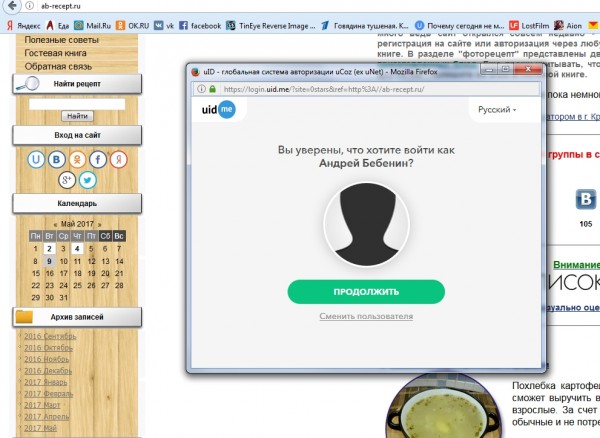Click the Вход на сайт panel header
The height and width of the screenshot is (438, 600).
(x=77, y=135)
